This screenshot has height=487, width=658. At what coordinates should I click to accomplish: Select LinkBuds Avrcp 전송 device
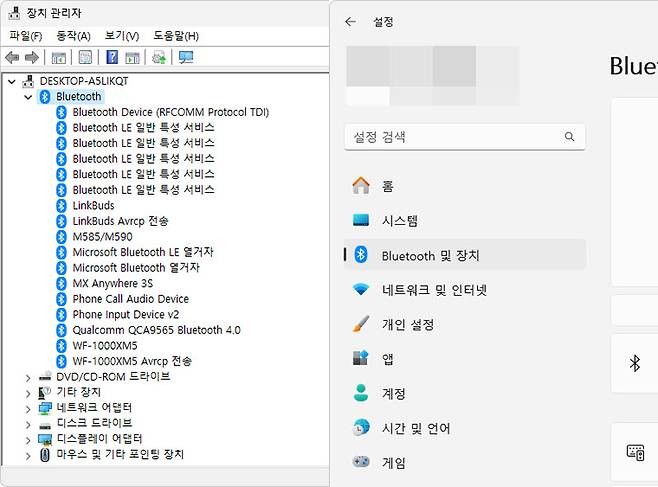point(120,221)
